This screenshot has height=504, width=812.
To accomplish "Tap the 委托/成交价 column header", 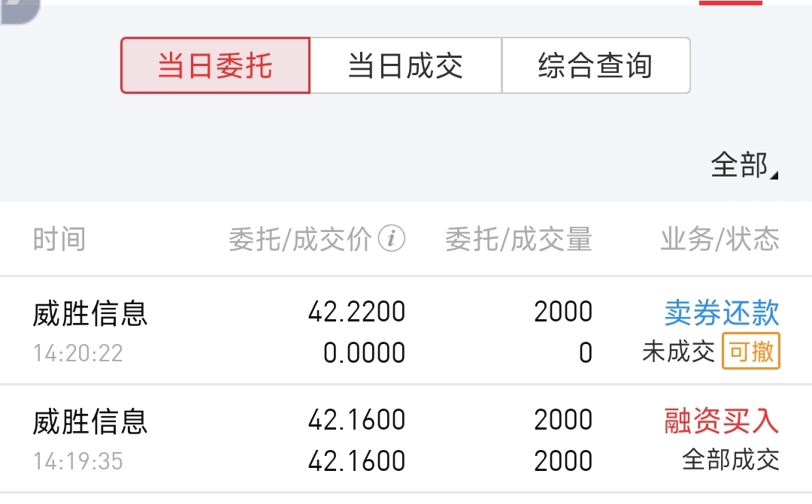I will 300,240.
